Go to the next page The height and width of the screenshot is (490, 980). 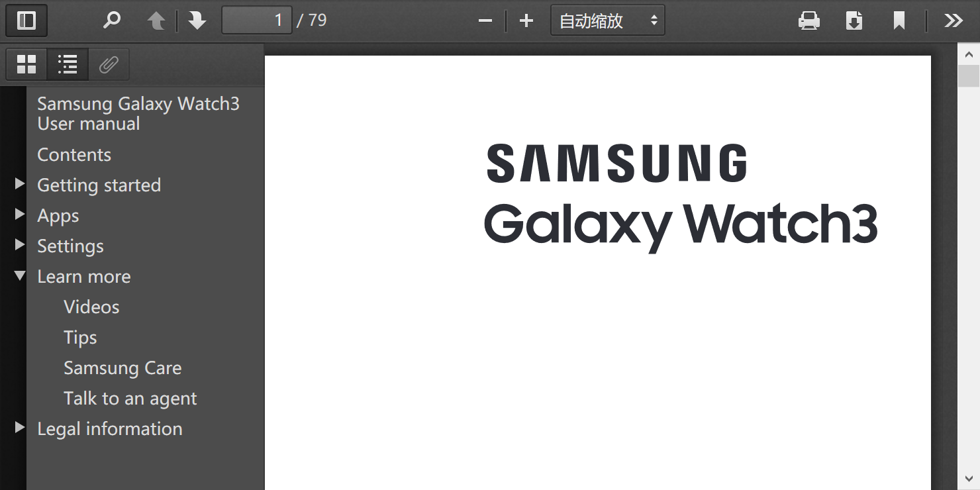click(197, 21)
